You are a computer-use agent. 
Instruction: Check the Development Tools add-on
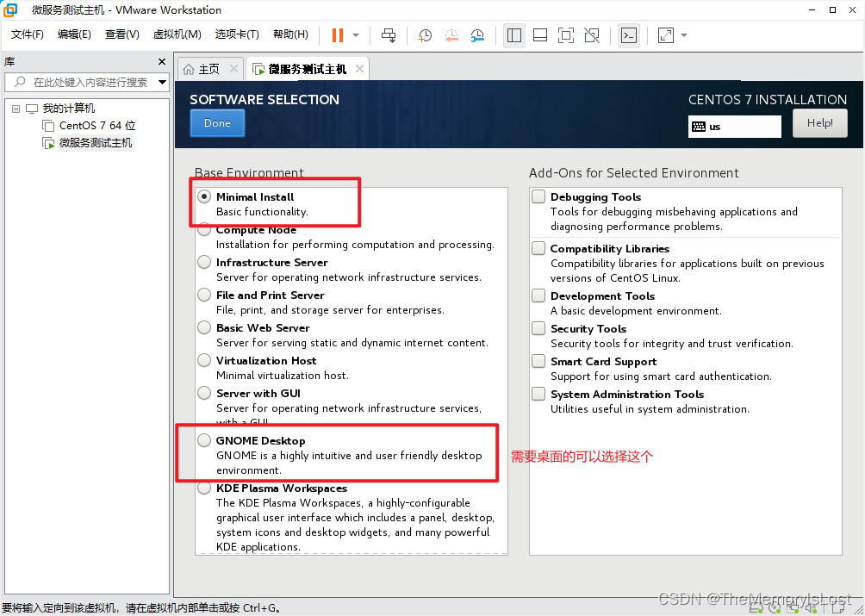(x=538, y=296)
